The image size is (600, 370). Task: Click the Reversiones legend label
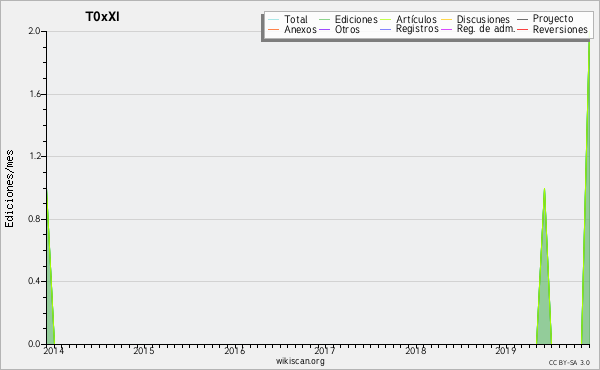[x=560, y=29]
